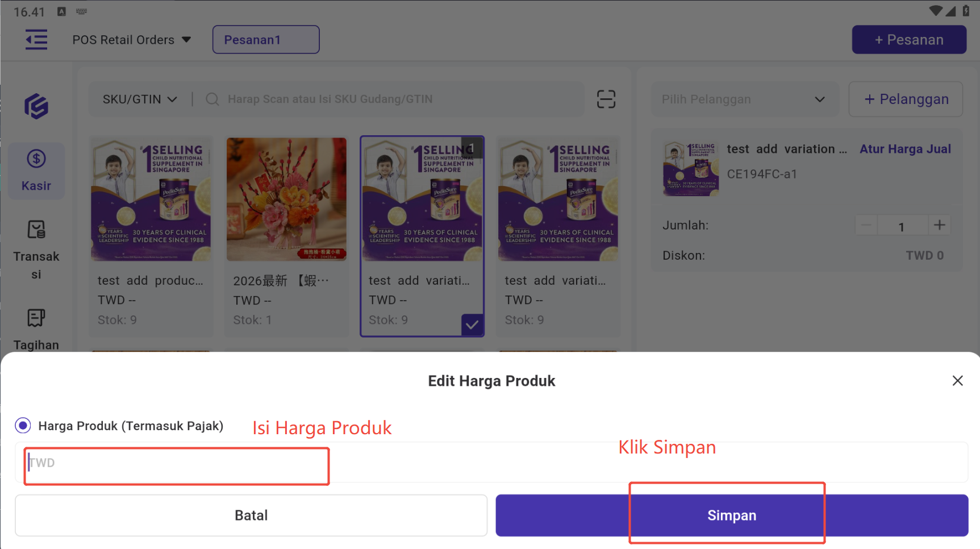Open Pilih Pelanggan customer dropdown
Screen dimensions: 980x549
tap(744, 99)
